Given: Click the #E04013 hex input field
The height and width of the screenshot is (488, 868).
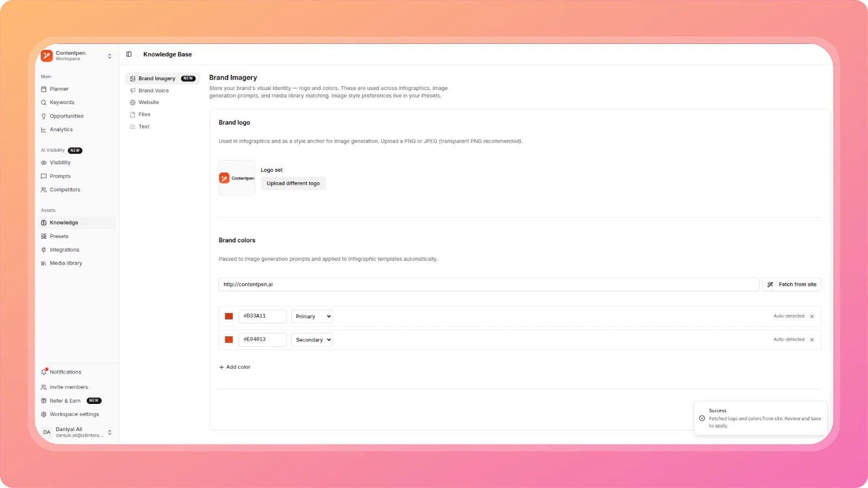Looking at the screenshot, I should pyautogui.click(x=263, y=339).
